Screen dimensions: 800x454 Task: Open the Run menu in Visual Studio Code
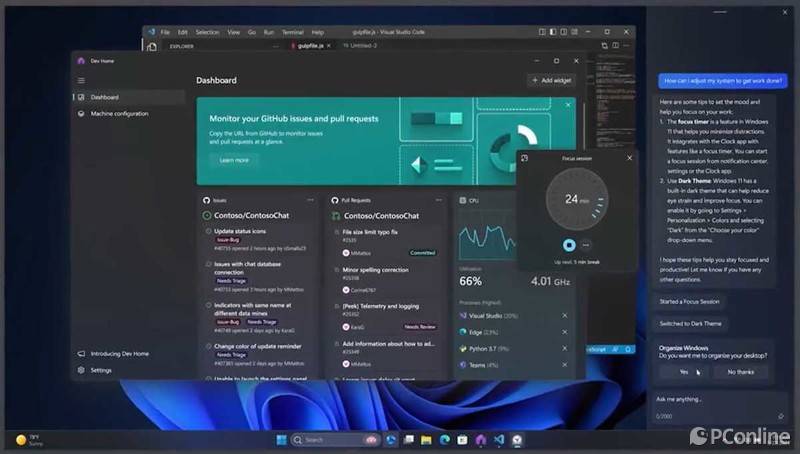(x=269, y=32)
